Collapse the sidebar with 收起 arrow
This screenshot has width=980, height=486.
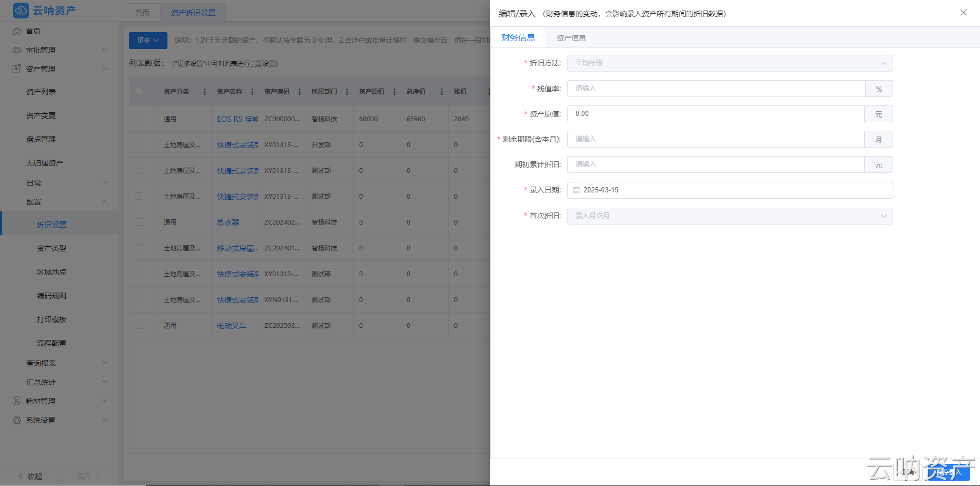pos(21,476)
